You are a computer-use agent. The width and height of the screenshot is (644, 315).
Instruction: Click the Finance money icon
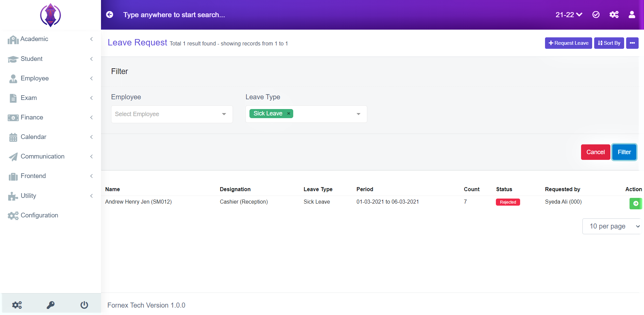click(13, 118)
